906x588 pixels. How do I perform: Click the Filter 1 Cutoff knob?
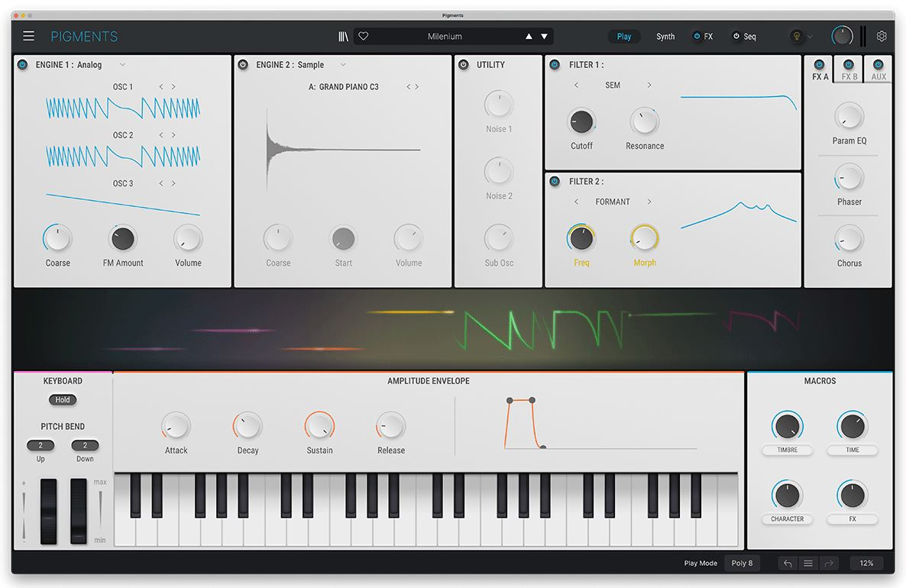(x=581, y=121)
